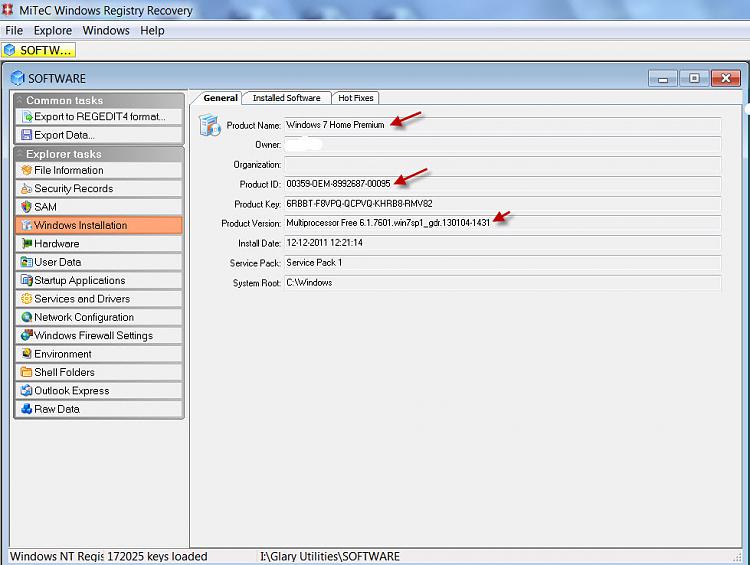Click the Security Records icon
This screenshot has width=750, height=565.
click(26, 188)
